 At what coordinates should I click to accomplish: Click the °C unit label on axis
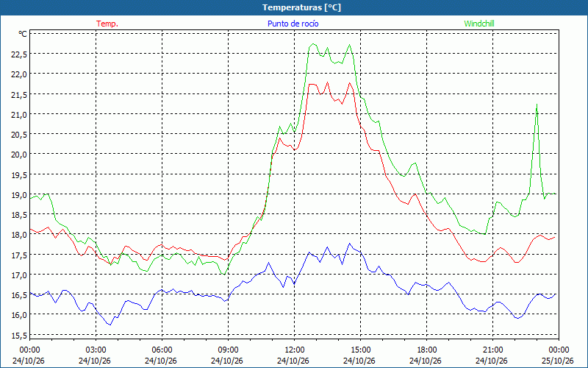point(23,34)
